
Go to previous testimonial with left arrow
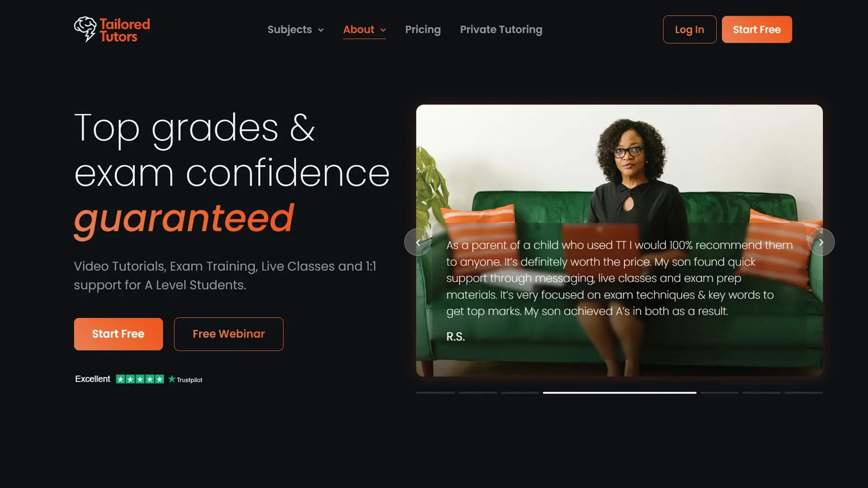418,242
